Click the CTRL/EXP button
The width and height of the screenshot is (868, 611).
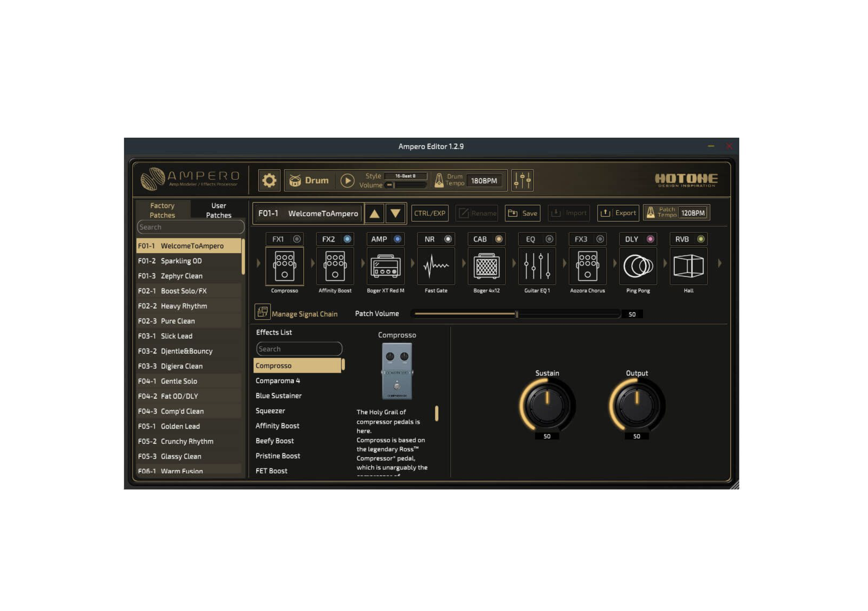point(430,214)
